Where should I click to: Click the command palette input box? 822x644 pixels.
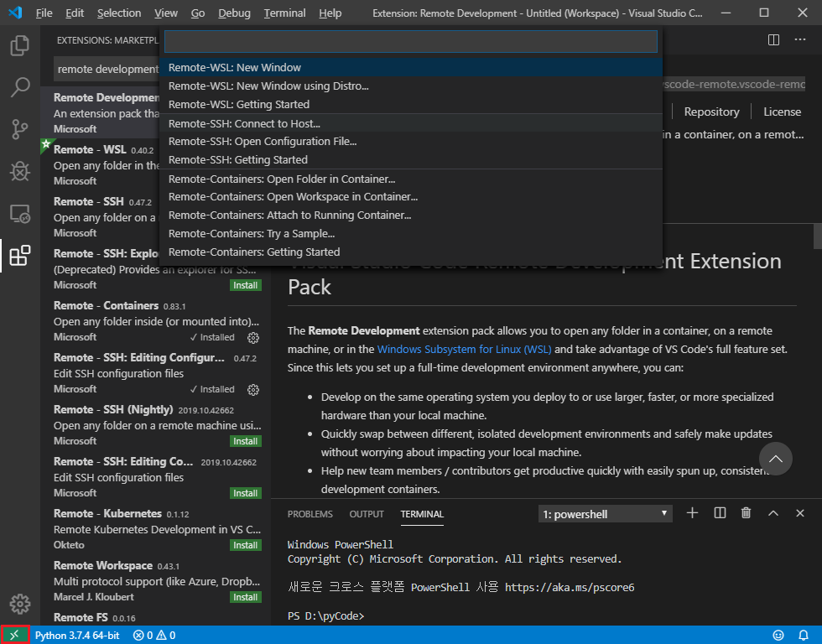coord(411,41)
